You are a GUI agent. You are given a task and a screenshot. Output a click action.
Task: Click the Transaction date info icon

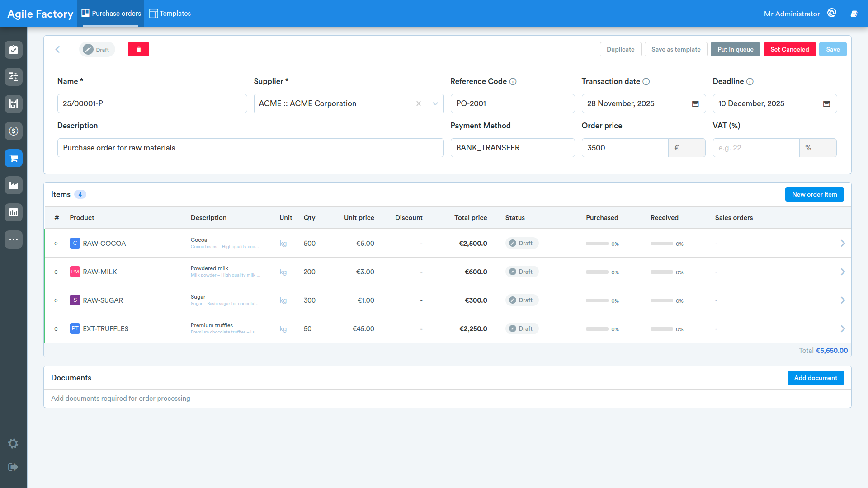coord(646,81)
